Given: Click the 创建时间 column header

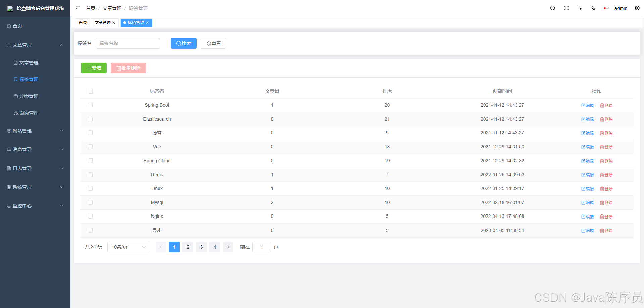Looking at the screenshot, I should 502,91.
